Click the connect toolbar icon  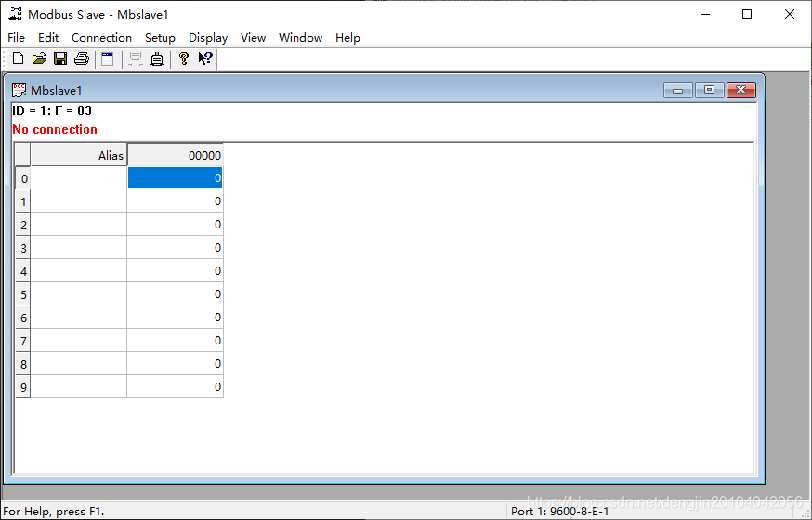157,58
